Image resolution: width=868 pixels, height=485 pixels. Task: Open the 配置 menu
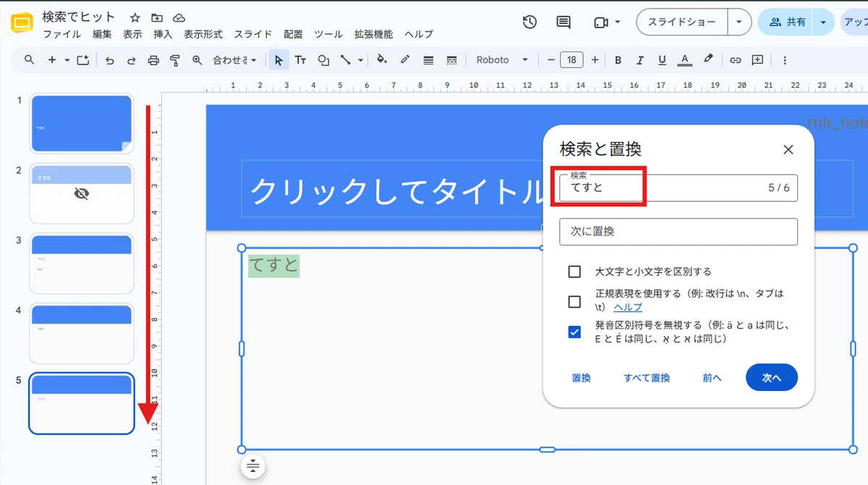click(293, 34)
